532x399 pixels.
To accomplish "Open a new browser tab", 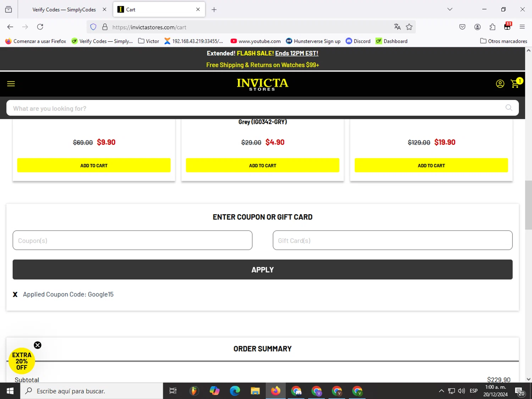I will click(214, 10).
